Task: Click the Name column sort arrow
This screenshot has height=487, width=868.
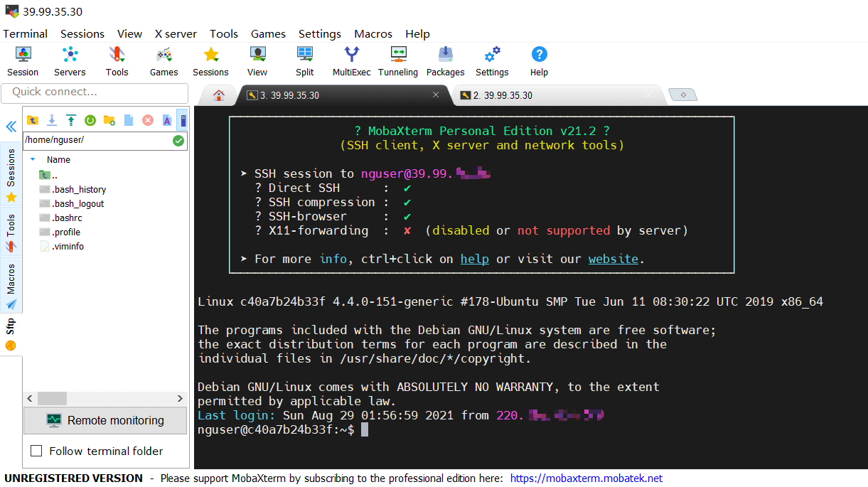Action: (33, 159)
